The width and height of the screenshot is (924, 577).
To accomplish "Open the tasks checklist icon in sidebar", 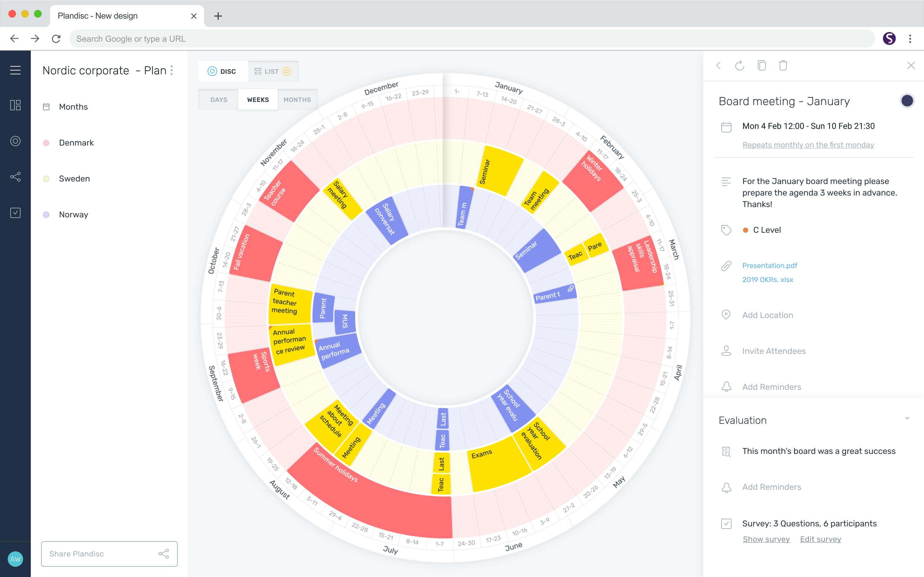I will [16, 213].
